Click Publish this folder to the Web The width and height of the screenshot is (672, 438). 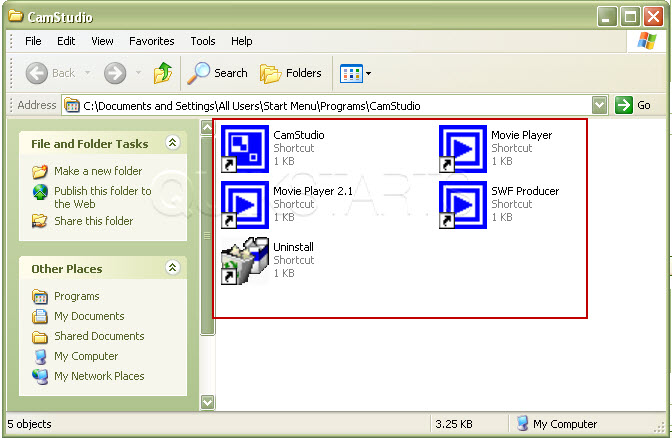[x=103, y=197]
